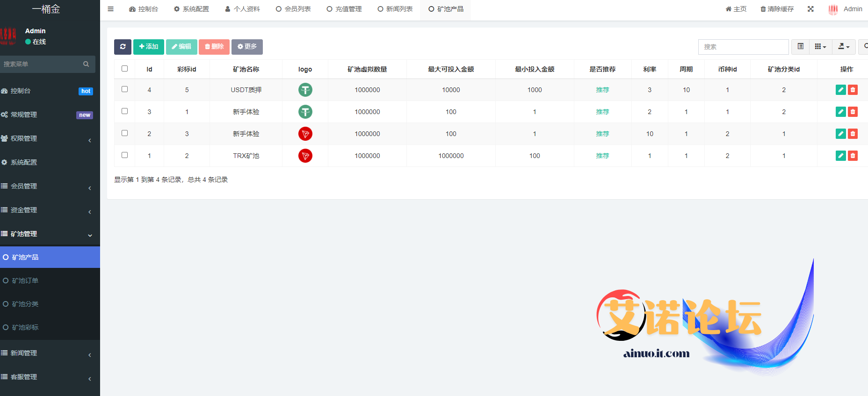Check the checkbox for row Id 2

124,133
